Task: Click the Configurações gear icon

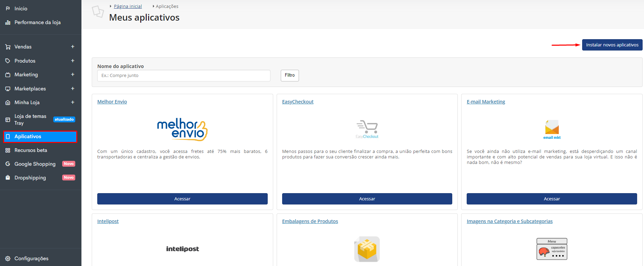Action: point(8,258)
